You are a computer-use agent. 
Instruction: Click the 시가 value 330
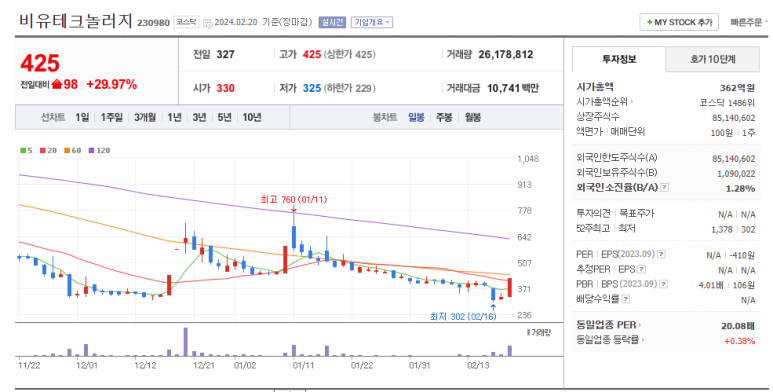(x=225, y=88)
